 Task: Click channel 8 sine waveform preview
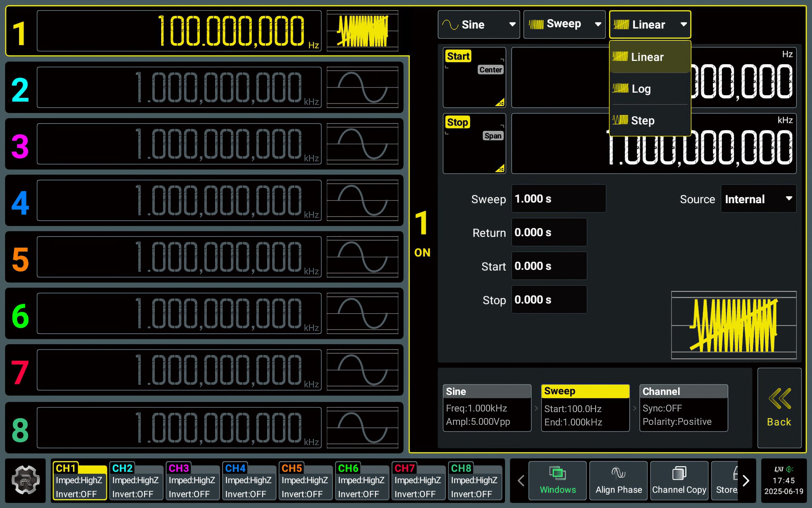click(362, 428)
